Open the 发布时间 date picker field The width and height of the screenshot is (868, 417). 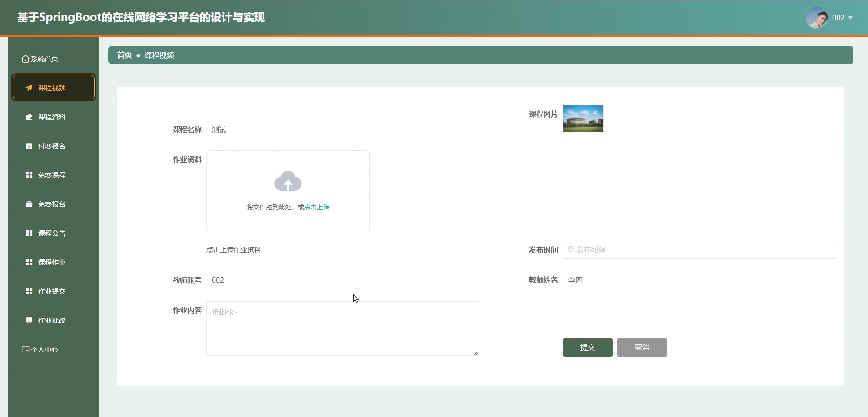pos(699,250)
